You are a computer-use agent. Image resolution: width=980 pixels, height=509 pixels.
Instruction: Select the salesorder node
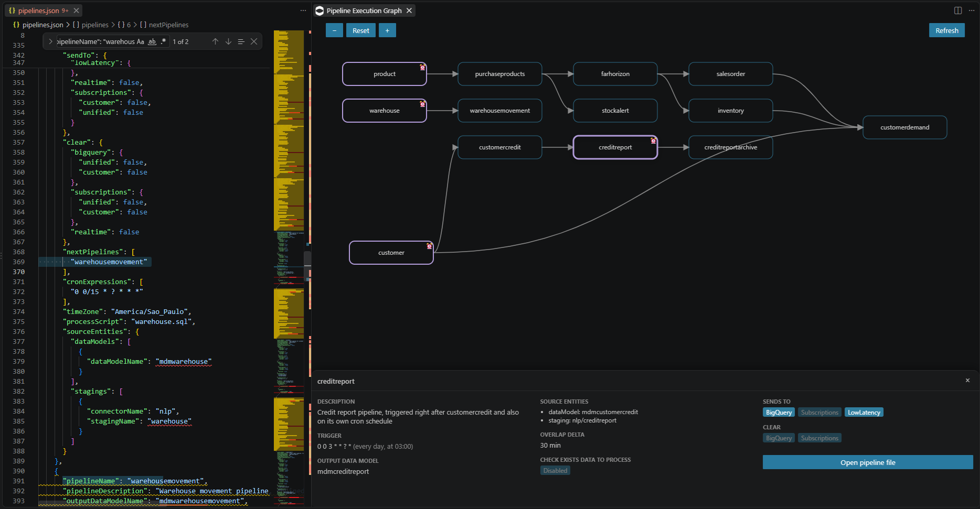(731, 74)
